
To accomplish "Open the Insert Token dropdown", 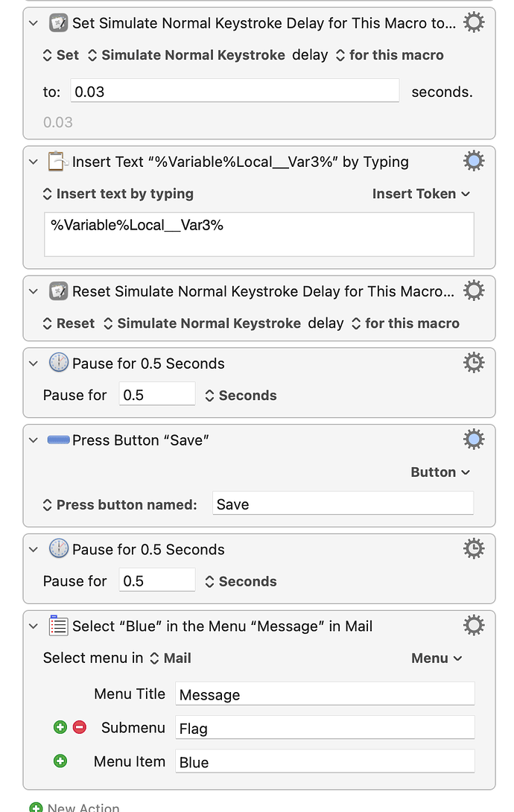I will click(422, 194).
